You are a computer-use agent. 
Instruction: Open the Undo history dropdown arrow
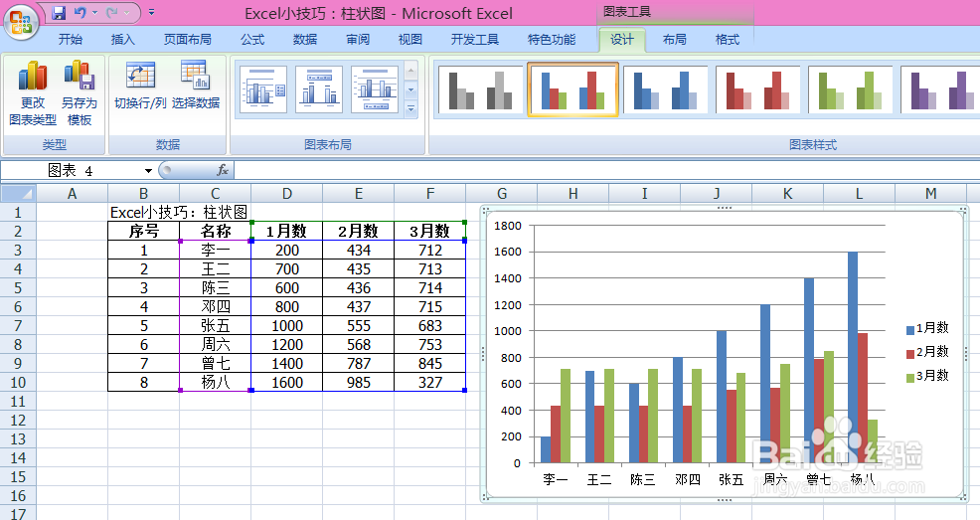click(95, 13)
